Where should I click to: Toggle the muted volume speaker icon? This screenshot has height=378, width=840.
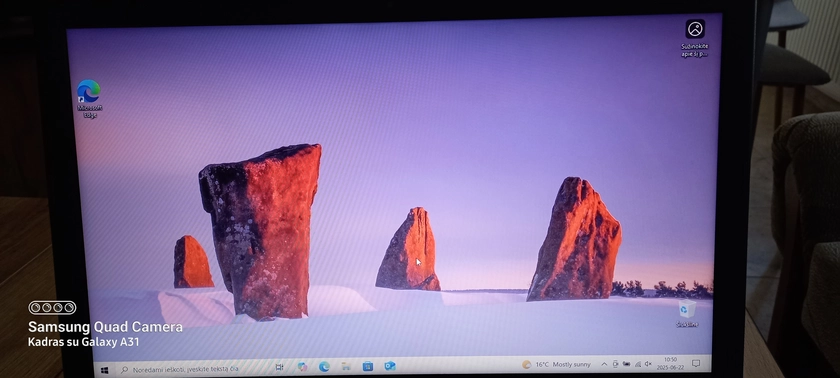(648, 364)
